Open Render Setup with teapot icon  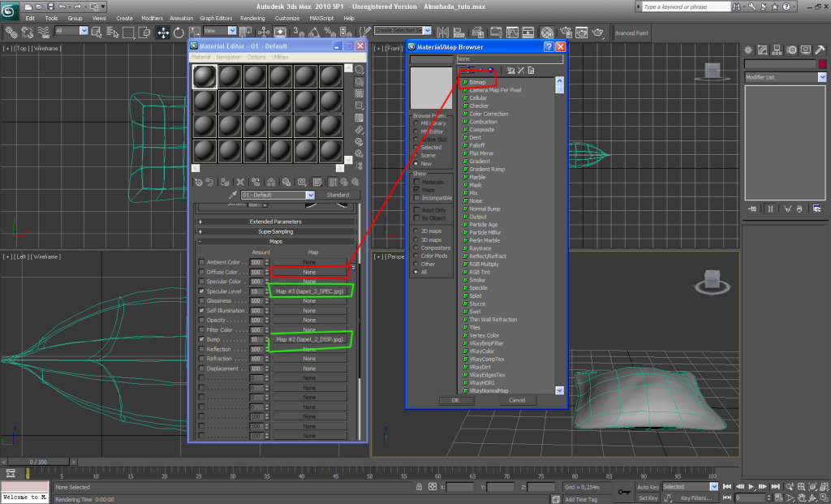point(566,32)
